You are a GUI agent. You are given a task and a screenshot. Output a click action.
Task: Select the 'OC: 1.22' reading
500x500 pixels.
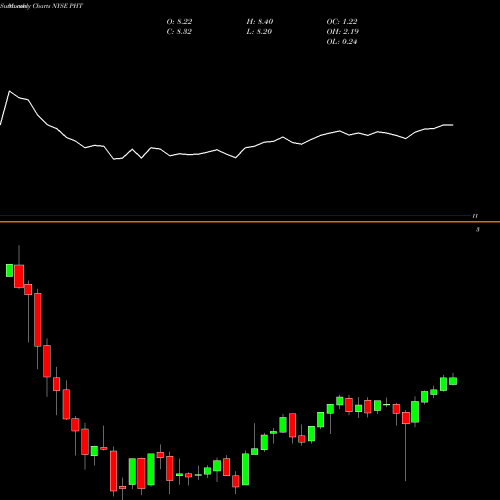[342, 22]
